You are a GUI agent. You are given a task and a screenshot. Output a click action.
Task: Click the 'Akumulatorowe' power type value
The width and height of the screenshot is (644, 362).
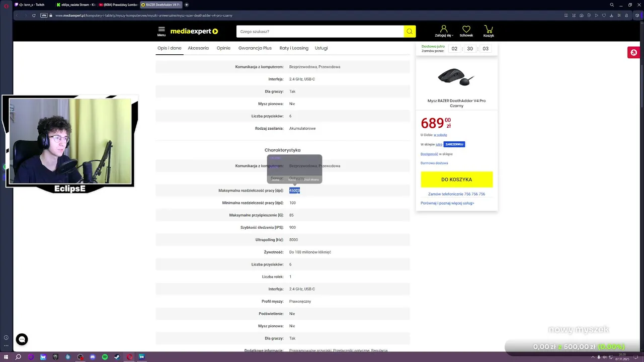point(302,129)
